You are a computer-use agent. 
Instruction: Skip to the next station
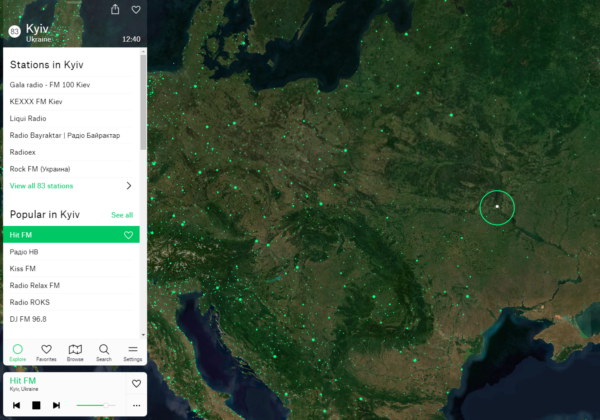[x=56, y=405]
